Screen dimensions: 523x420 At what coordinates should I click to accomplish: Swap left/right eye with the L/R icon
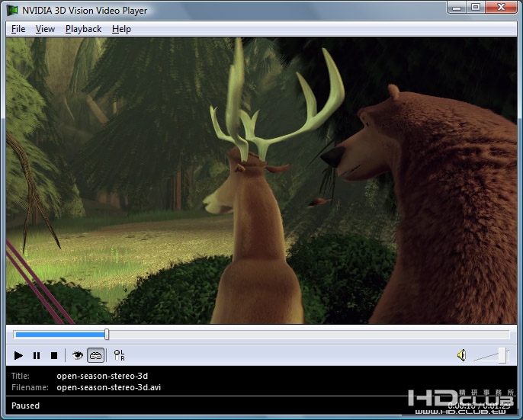(x=119, y=355)
